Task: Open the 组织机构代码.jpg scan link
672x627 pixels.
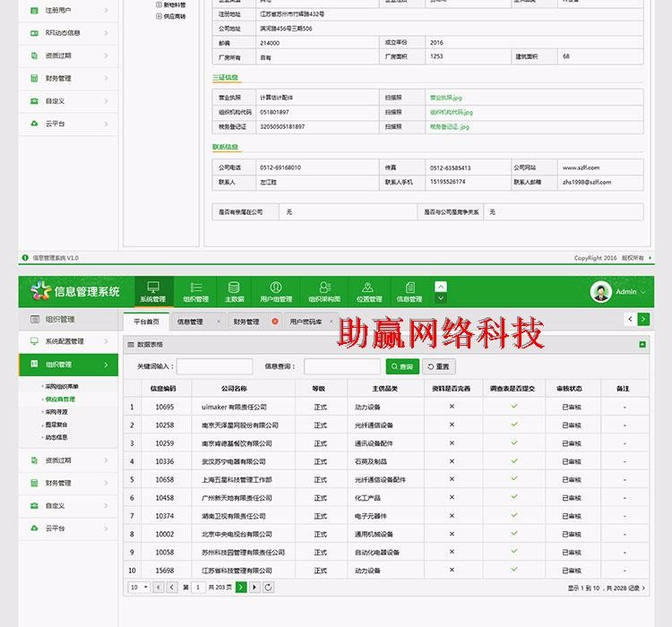Action: click(x=452, y=112)
